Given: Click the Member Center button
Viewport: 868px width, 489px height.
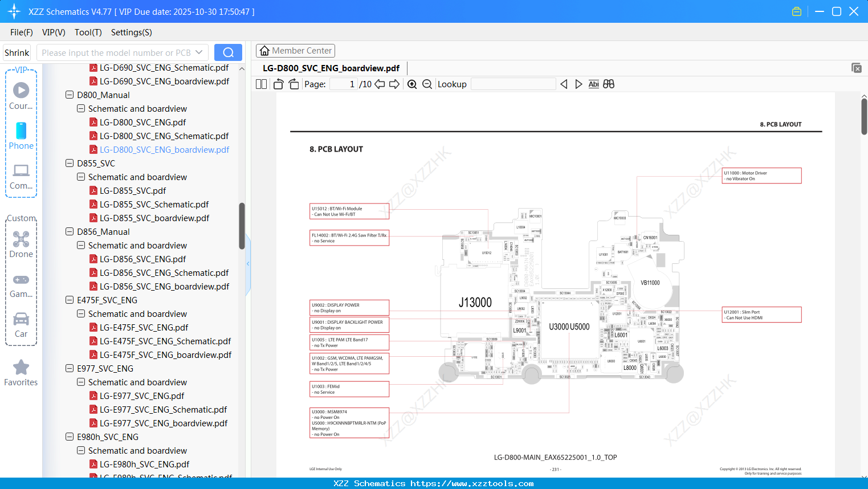Looking at the screenshot, I should pos(295,50).
